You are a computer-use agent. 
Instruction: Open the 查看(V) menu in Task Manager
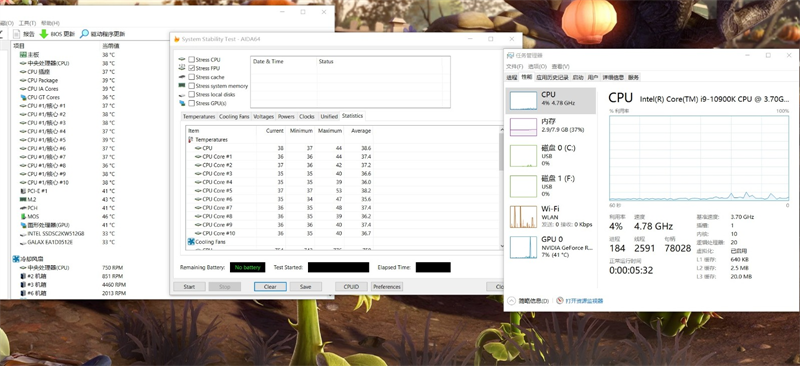pos(560,66)
